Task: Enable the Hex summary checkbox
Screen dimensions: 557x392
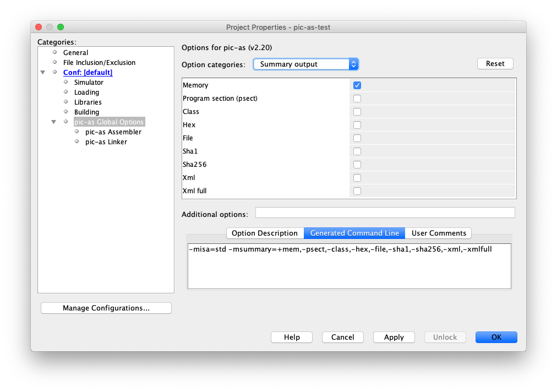Action: 357,125
